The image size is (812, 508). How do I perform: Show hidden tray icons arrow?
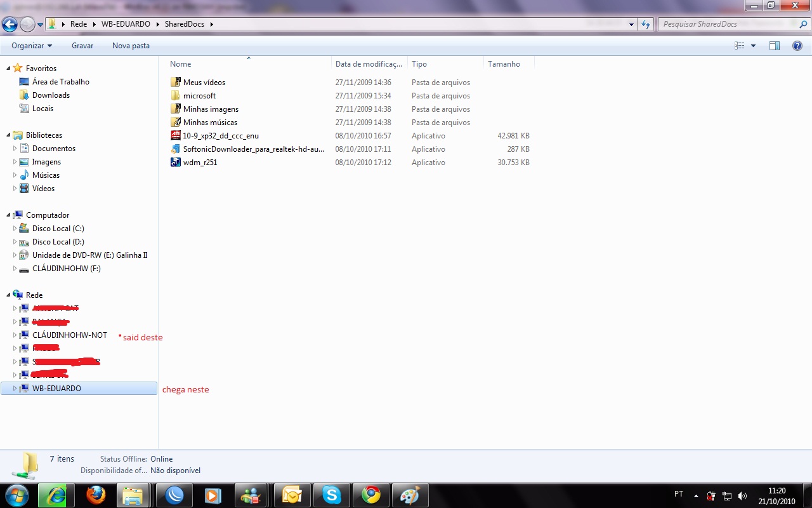pos(696,496)
